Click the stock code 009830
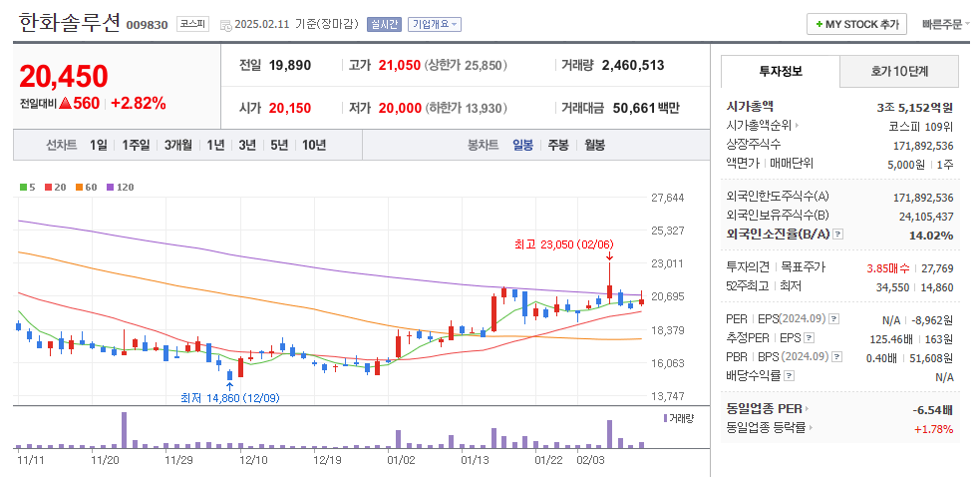The height and width of the screenshot is (477, 980). point(147,25)
